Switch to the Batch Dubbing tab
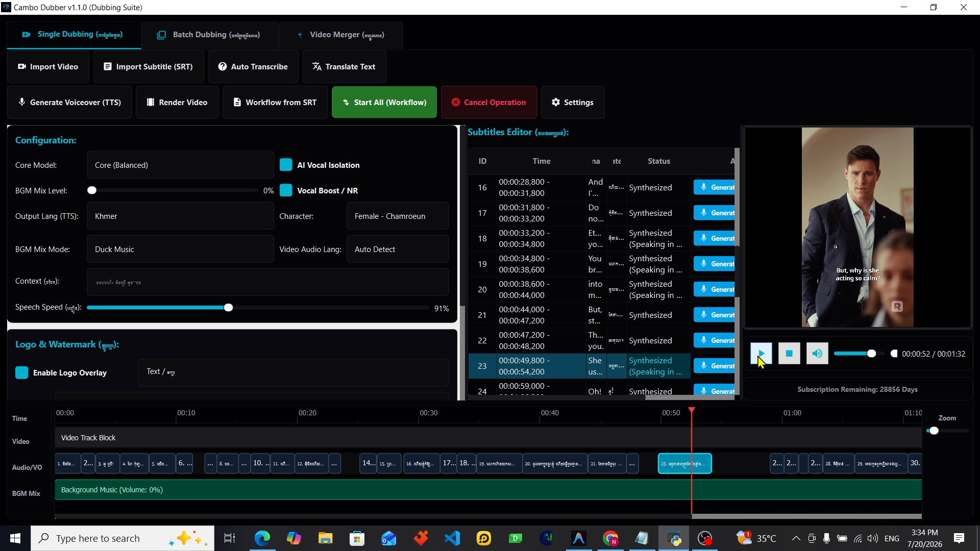This screenshot has height=551, width=980. [x=210, y=35]
